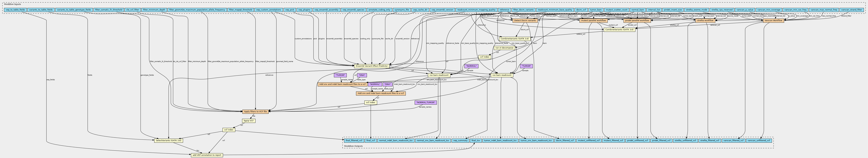Click the final_vcf output node
This screenshot has height=158, width=868.
click(x=371, y=140)
